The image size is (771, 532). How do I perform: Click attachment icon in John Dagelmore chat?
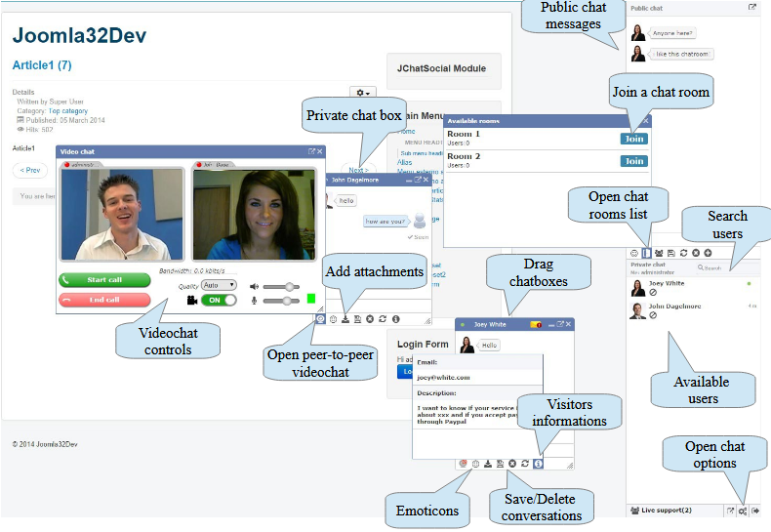coord(345,319)
